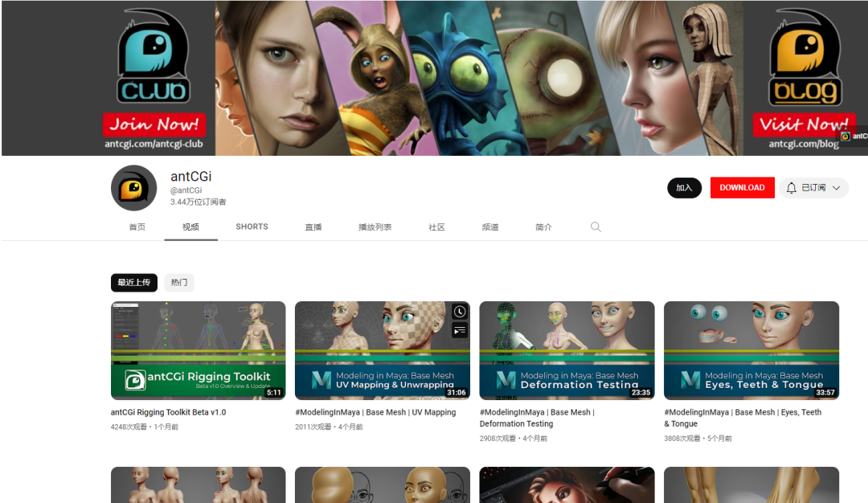Image resolution: width=868 pixels, height=503 pixels.
Task: Click the 33:57 duration badge
Action: coord(825,392)
